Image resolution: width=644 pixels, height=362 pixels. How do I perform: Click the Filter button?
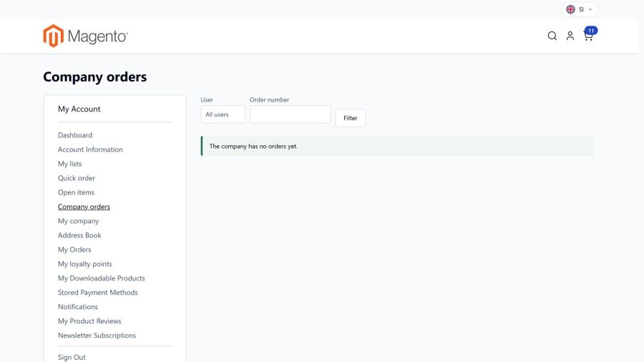click(x=351, y=118)
